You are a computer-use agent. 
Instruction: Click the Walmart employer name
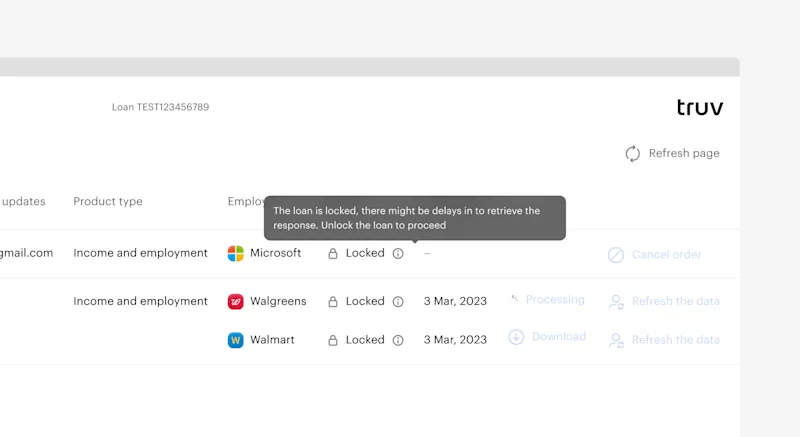(x=272, y=340)
